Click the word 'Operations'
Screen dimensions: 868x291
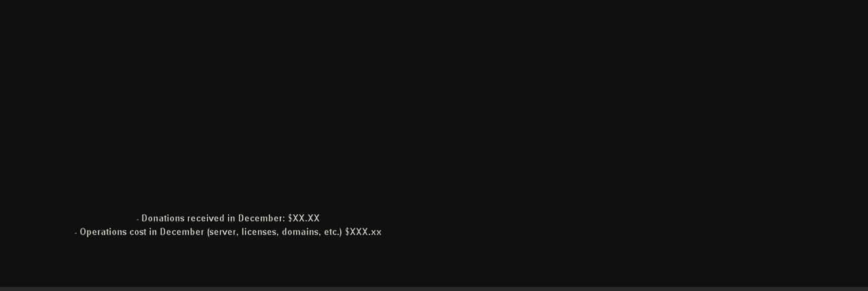point(103,232)
